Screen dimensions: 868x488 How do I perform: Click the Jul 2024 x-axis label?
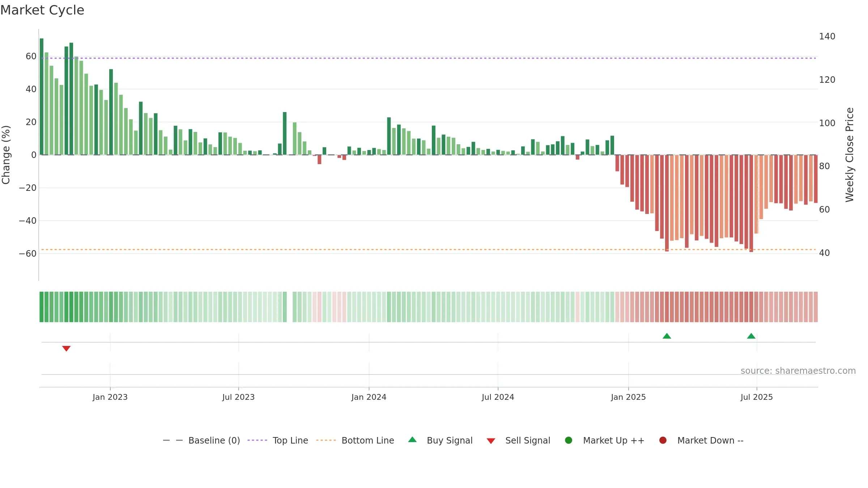498,397
